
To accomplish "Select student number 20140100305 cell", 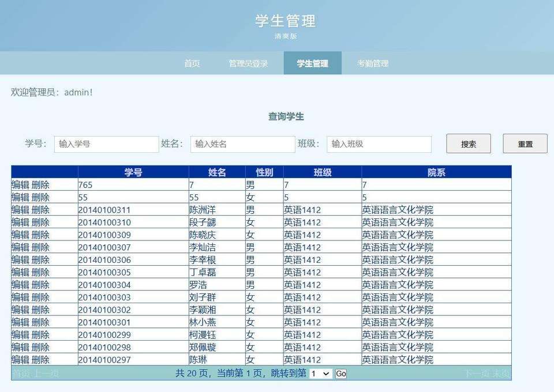I will [x=133, y=273].
